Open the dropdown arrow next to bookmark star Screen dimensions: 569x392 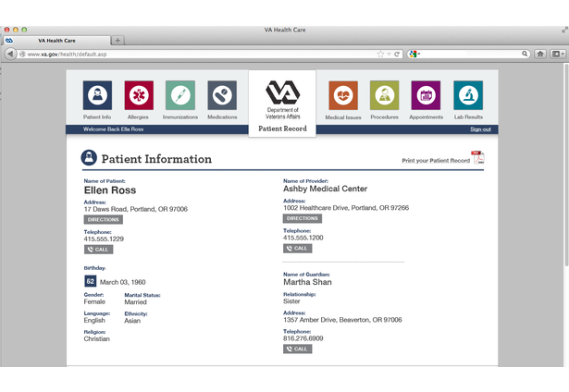(389, 54)
